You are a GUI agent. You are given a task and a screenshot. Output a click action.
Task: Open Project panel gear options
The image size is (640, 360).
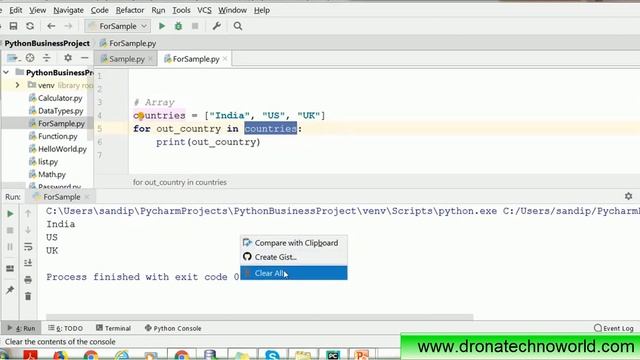tap(68, 58)
